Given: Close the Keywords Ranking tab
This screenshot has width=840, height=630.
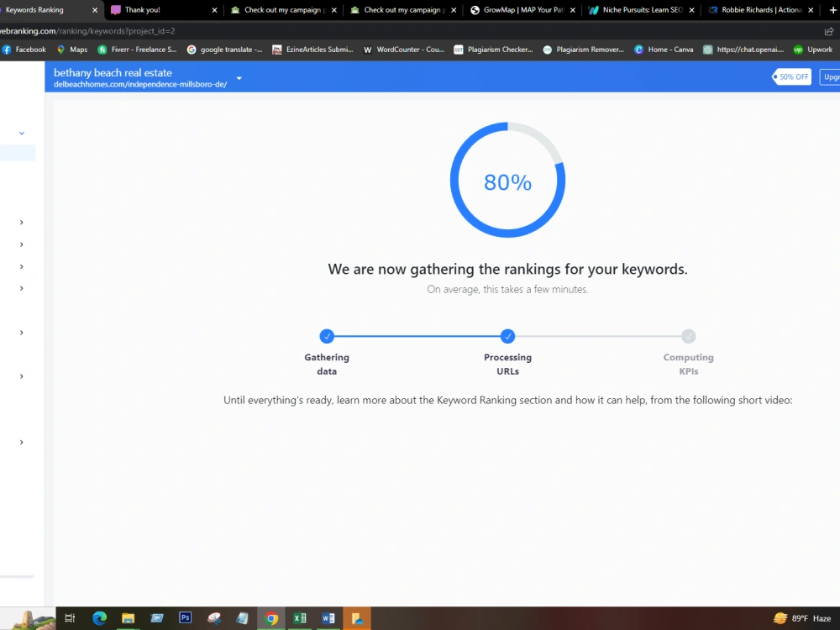Looking at the screenshot, I should (x=95, y=9).
